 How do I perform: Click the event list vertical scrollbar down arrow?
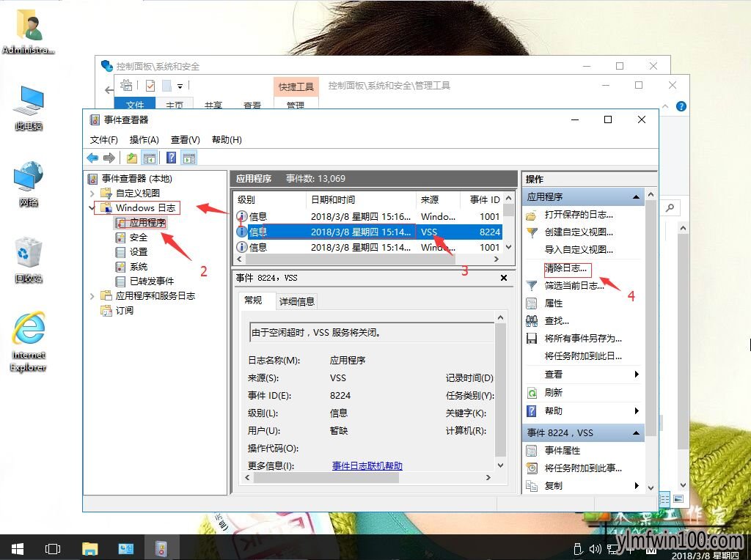point(509,247)
